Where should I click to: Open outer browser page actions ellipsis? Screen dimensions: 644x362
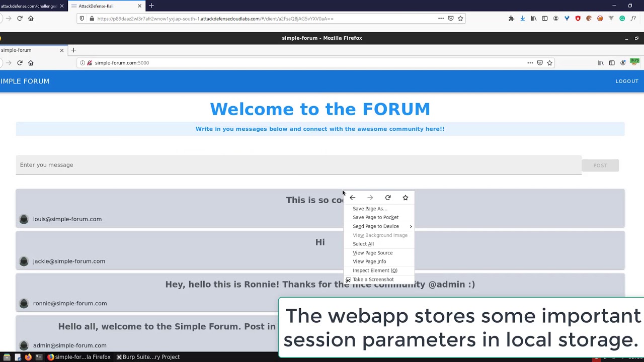click(x=441, y=19)
